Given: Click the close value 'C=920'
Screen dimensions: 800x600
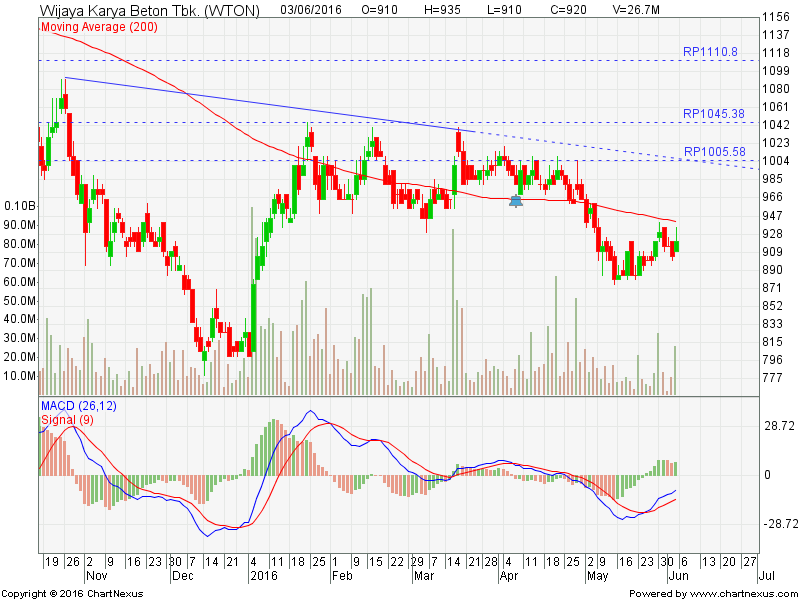Looking at the screenshot, I should [568, 10].
